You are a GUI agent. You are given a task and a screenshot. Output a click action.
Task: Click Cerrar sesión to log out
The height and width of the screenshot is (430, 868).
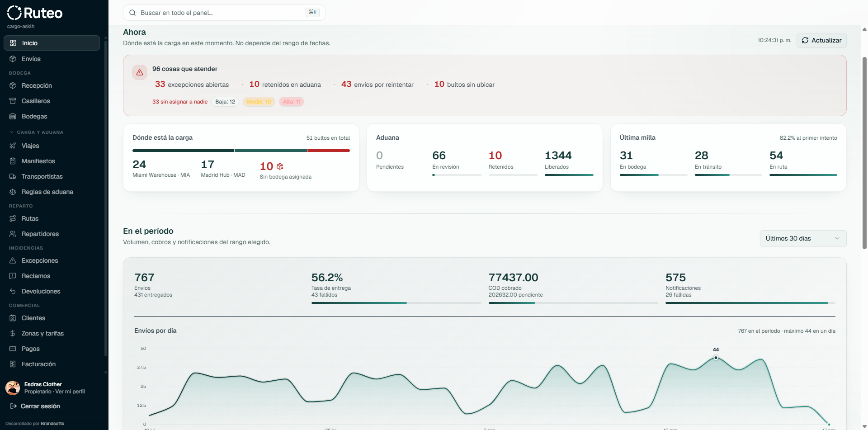(35, 406)
